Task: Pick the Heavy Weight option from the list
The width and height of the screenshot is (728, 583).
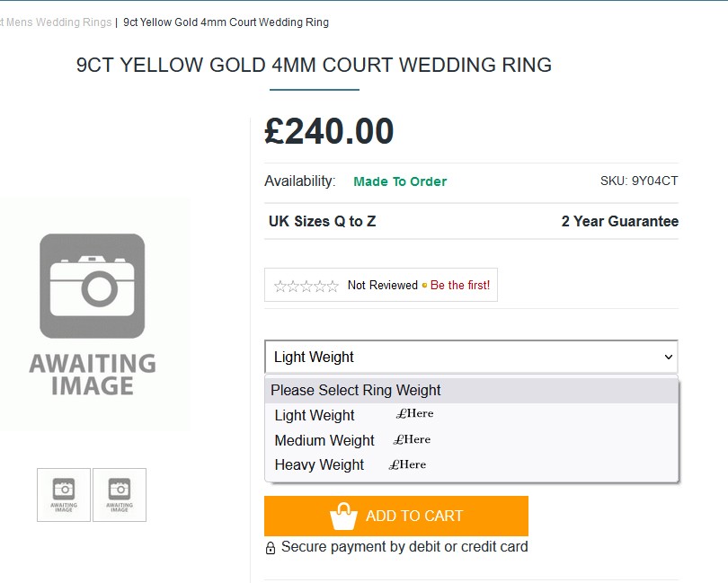Action: (x=319, y=464)
